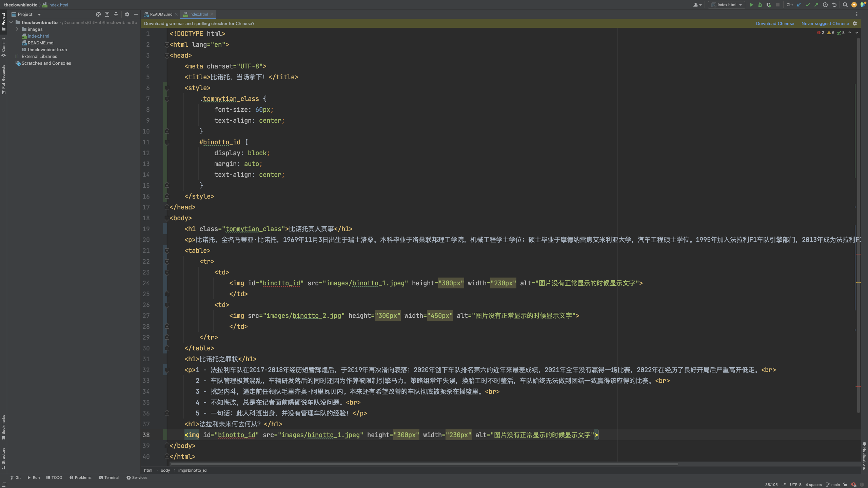This screenshot has height=488, width=868.
Task: Hide the Project tool window
Action: point(136,14)
